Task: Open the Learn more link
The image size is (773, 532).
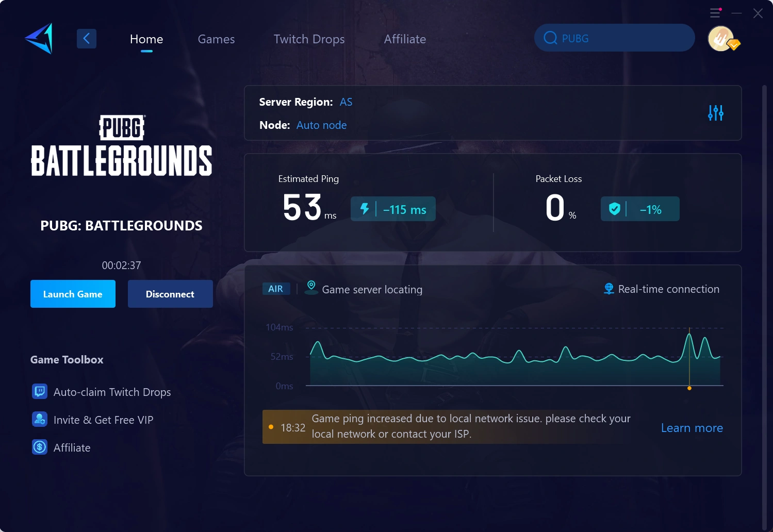Action: (692, 428)
